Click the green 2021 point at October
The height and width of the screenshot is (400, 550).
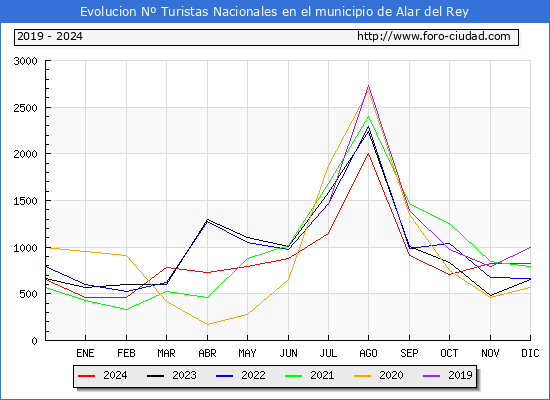(449, 224)
